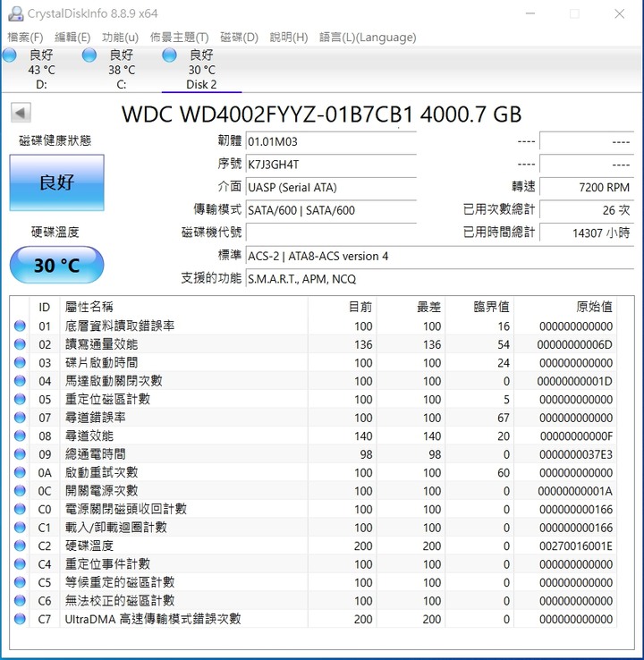Click raw value 0000000037E3
The width and height of the screenshot is (644, 660).
(x=576, y=454)
